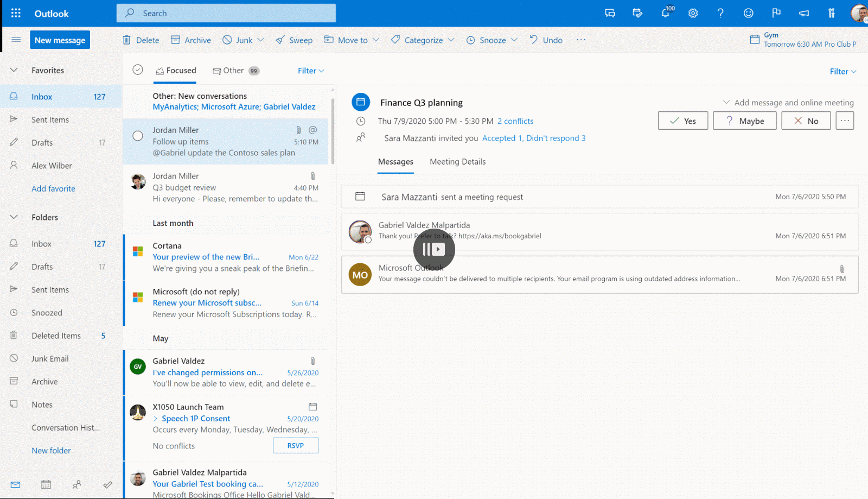Respond Maybe to the meeting
This screenshot has height=499, width=868.
[745, 121]
